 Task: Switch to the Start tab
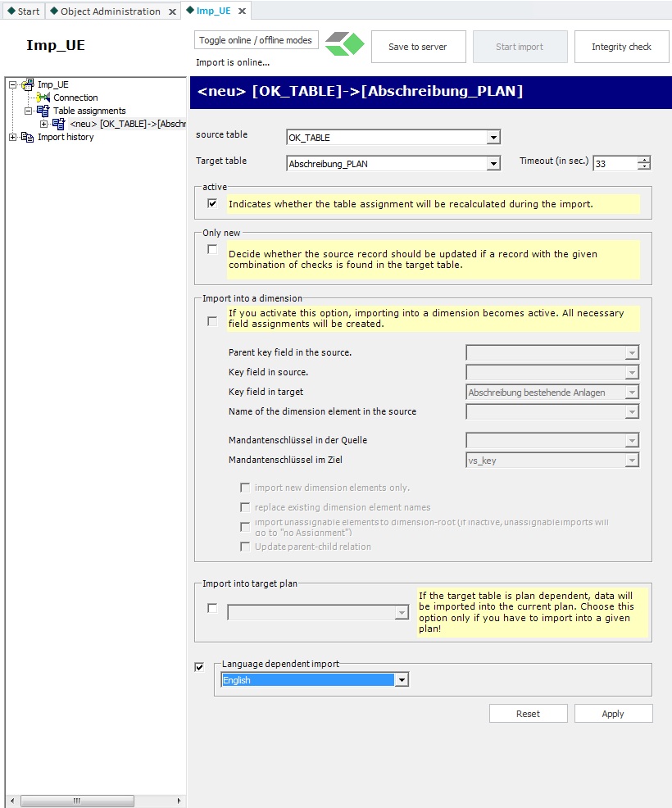(x=23, y=11)
